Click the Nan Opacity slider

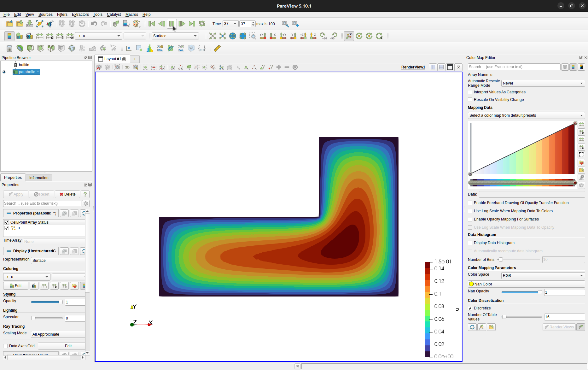[x=521, y=292]
